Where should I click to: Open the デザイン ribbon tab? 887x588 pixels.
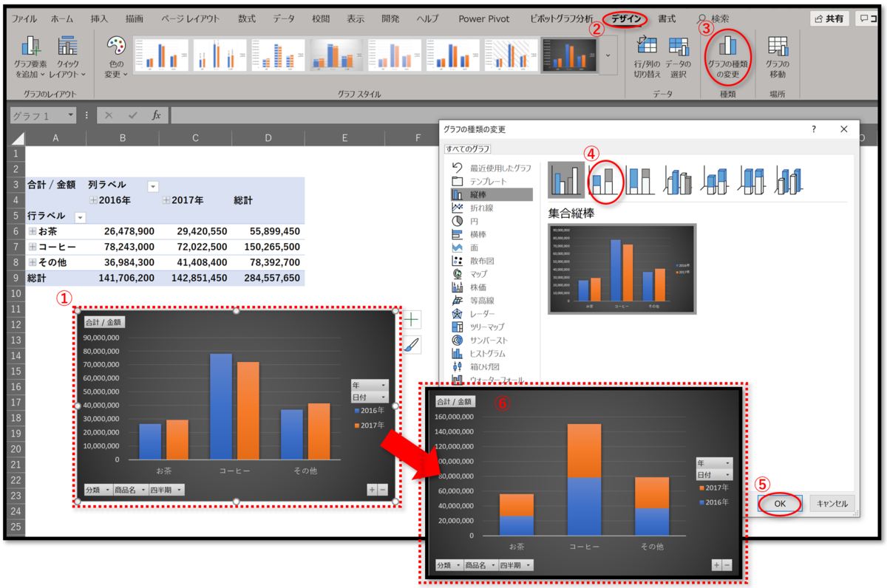(x=627, y=18)
